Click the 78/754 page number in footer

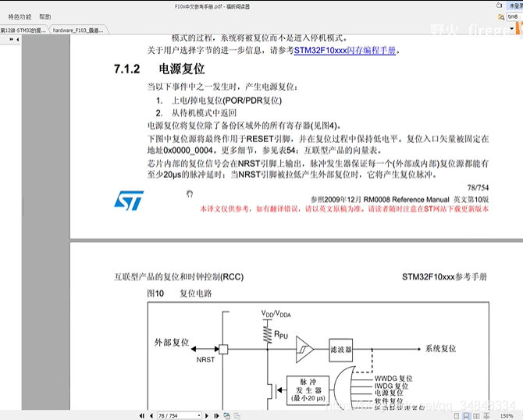[478, 188]
